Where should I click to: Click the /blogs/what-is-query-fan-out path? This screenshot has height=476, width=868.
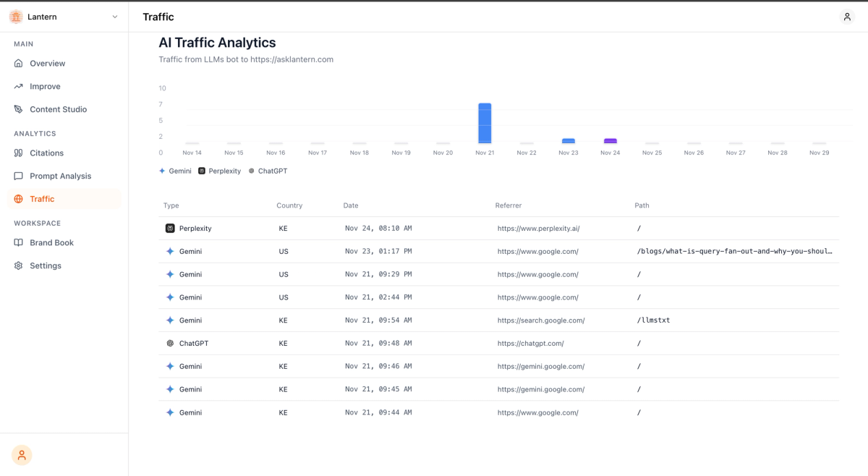tap(735, 252)
